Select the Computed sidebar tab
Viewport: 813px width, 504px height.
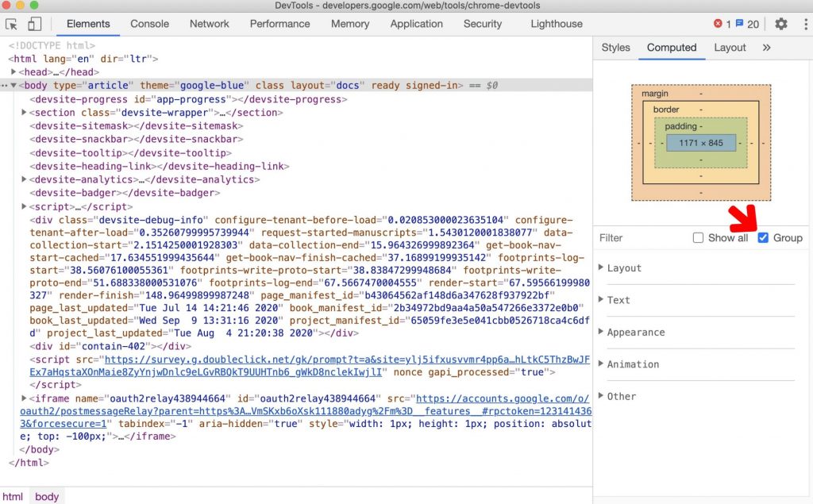point(672,48)
